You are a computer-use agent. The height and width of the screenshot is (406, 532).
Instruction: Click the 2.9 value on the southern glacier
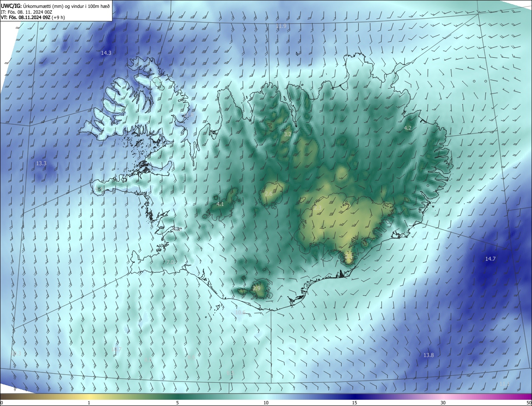tap(256, 288)
